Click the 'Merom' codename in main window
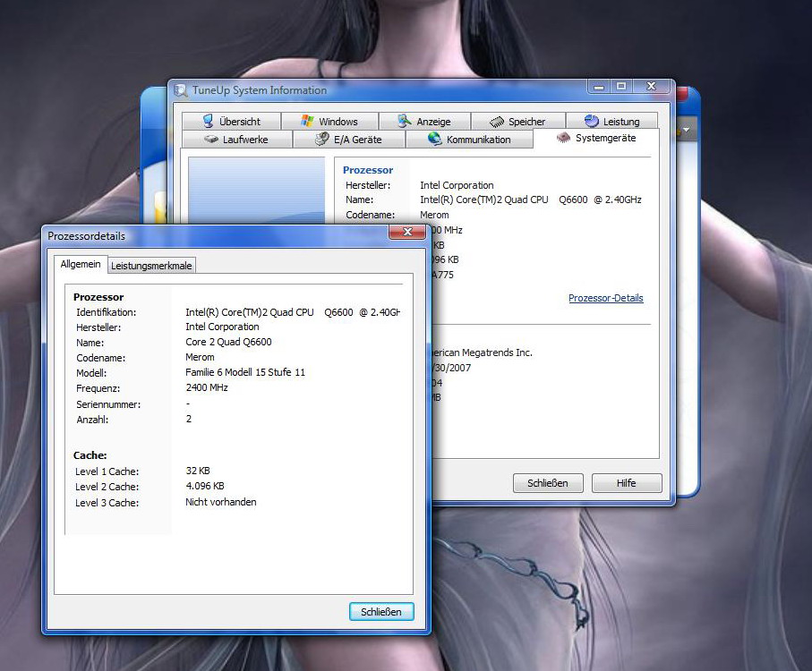812x671 pixels. click(x=434, y=215)
